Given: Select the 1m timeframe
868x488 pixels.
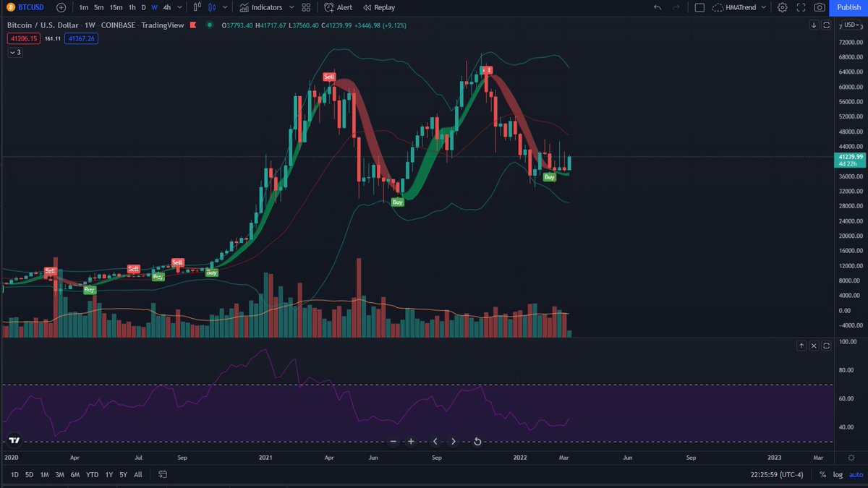Looking at the screenshot, I should [x=84, y=7].
